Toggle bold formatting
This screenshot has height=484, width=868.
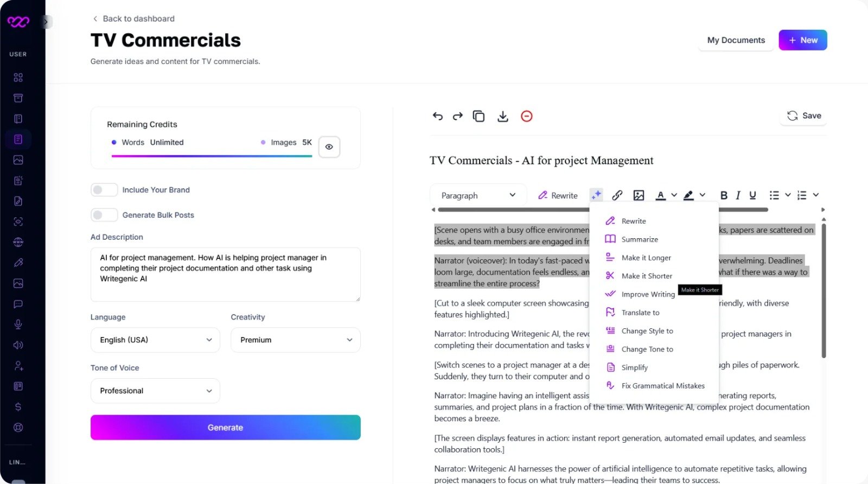click(724, 195)
